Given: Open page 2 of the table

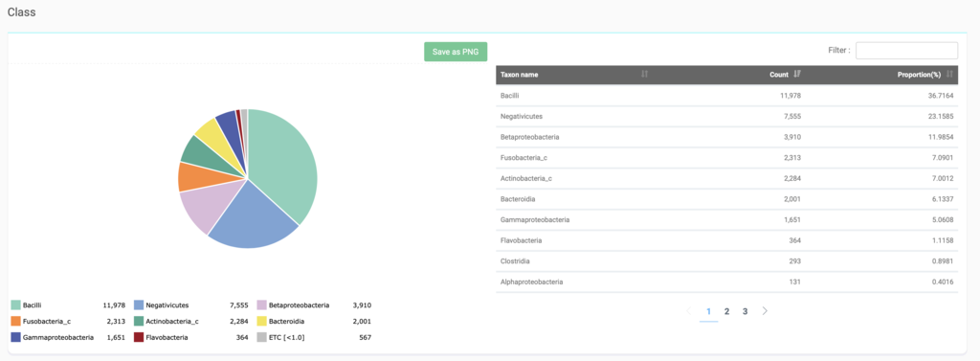Looking at the screenshot, I should [x=727, y=311].
